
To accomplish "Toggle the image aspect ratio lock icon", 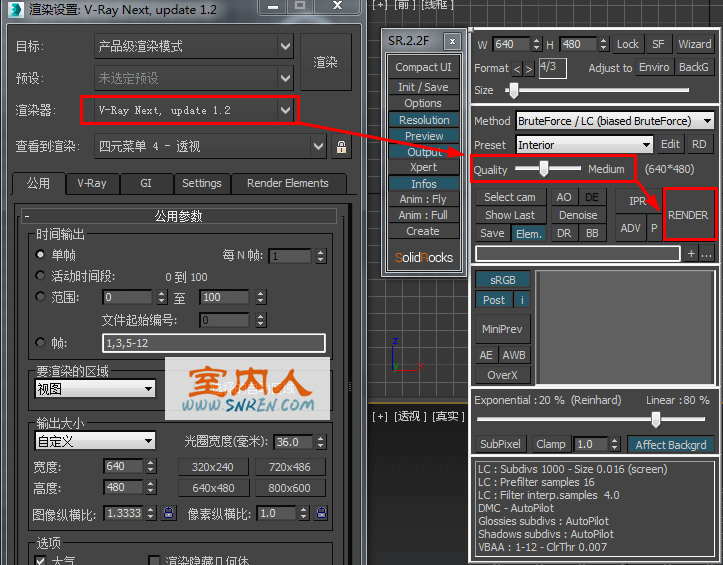I will coord(169,513).
